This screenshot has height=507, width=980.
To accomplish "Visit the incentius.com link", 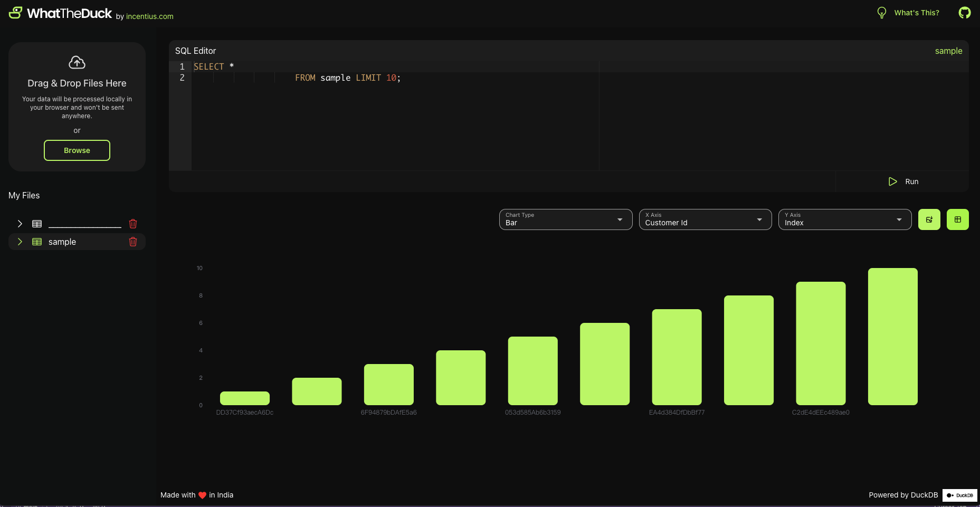I will tap(150, 16).
